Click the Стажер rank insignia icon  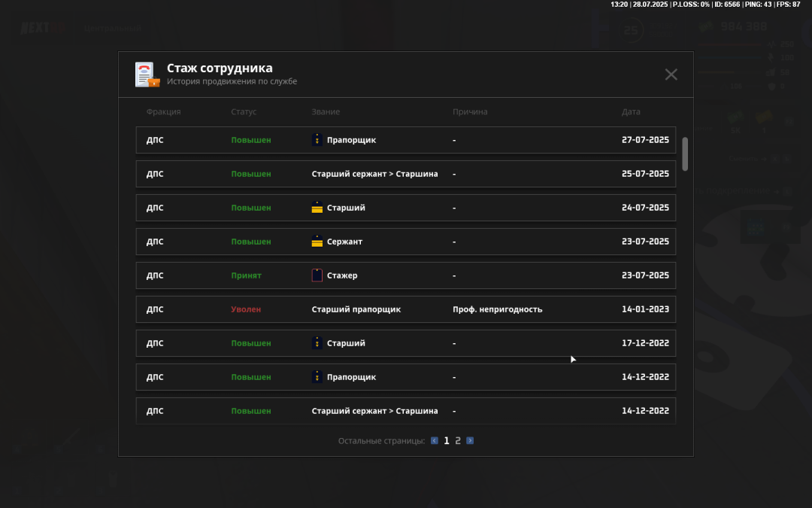pos(317,275)
